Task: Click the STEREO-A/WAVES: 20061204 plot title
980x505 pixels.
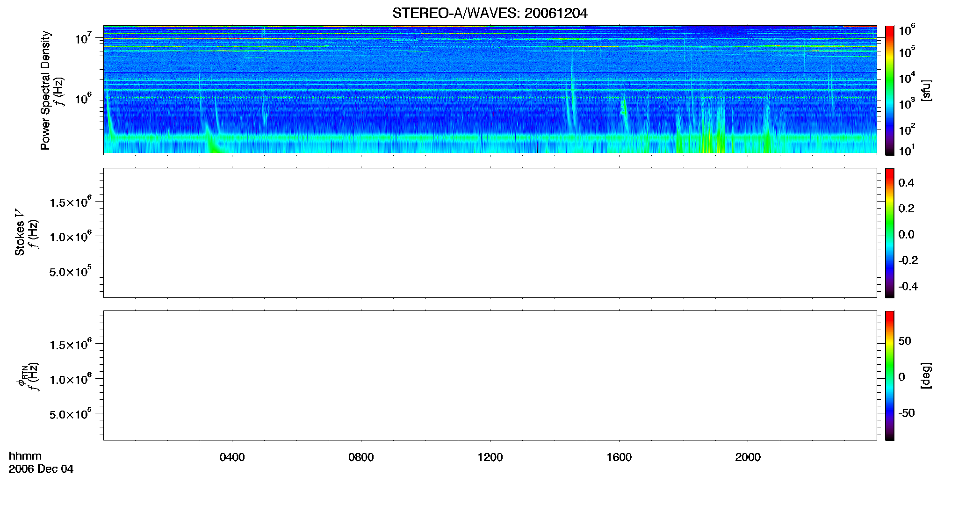Action: [490, 14]
